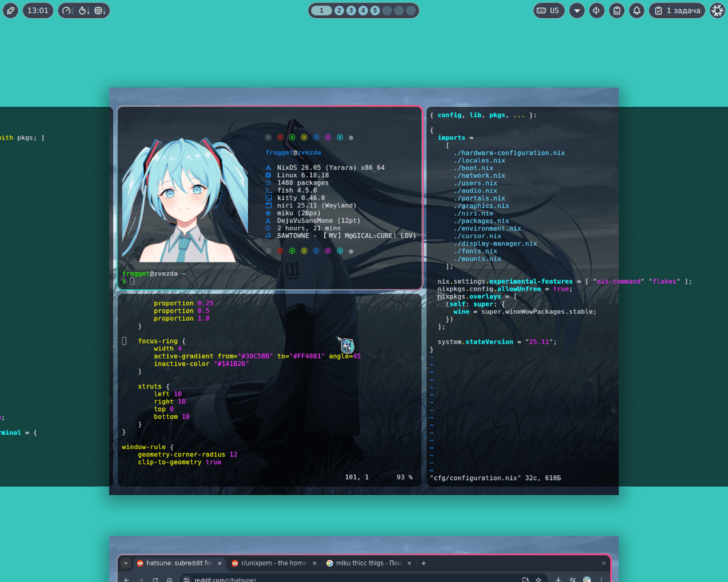This screenshot has height=582, width=728.
Task: Click 'NixOS 26.05 (Yarara) x86_64' line
Action: 331,167
